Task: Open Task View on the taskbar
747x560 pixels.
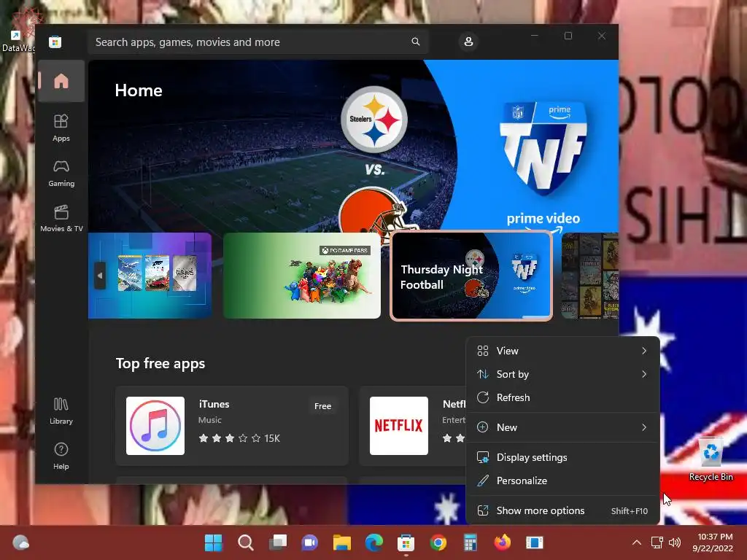Action: pyautogui.click(x=278, y=542)
